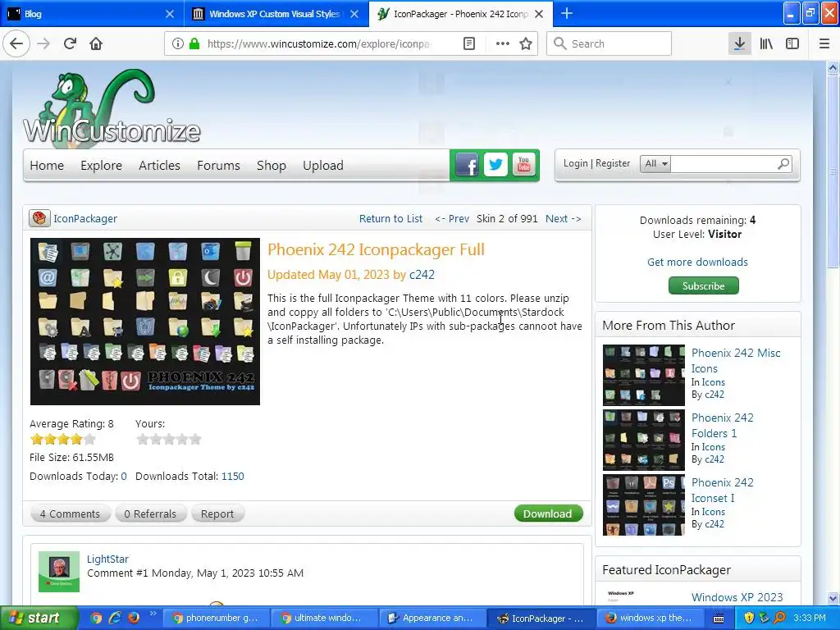Click the IconPackager category icon
The height and width of the screenshot is (630, 840).
click(39, 218)
